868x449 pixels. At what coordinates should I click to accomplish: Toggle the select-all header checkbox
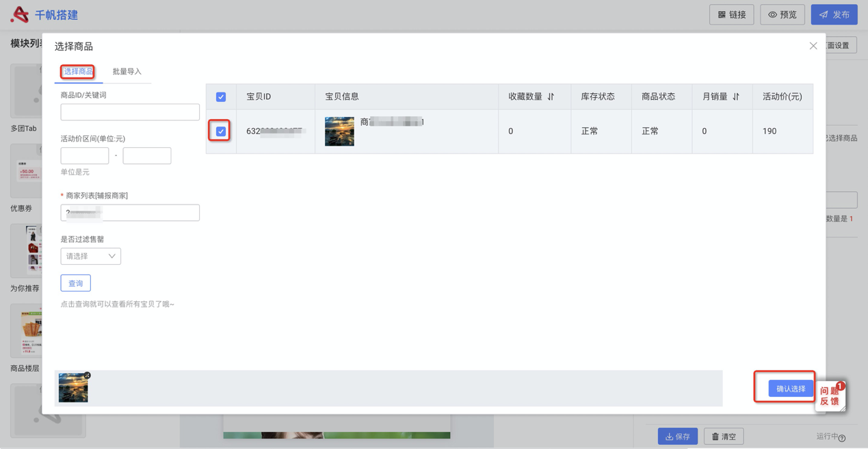[x=221, y=97]
